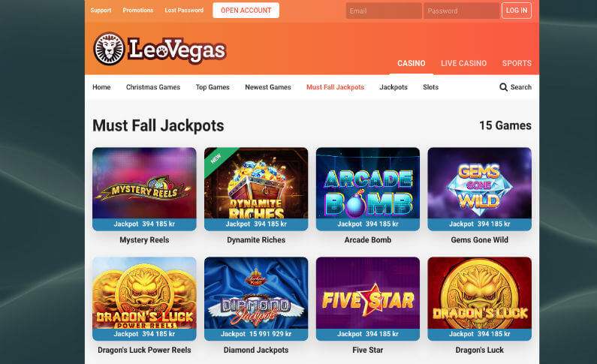Screen dimensions: 597x364
Task: Open the Search magnifier icon
Action: [x=503, y=87]
